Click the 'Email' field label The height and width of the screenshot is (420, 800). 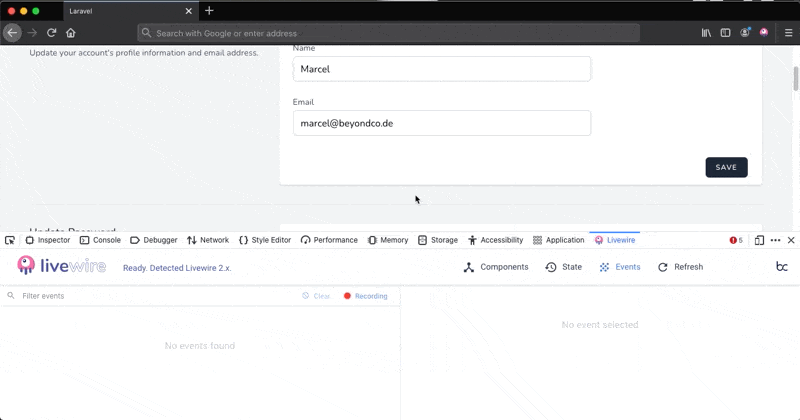click(x=304, y=102)
